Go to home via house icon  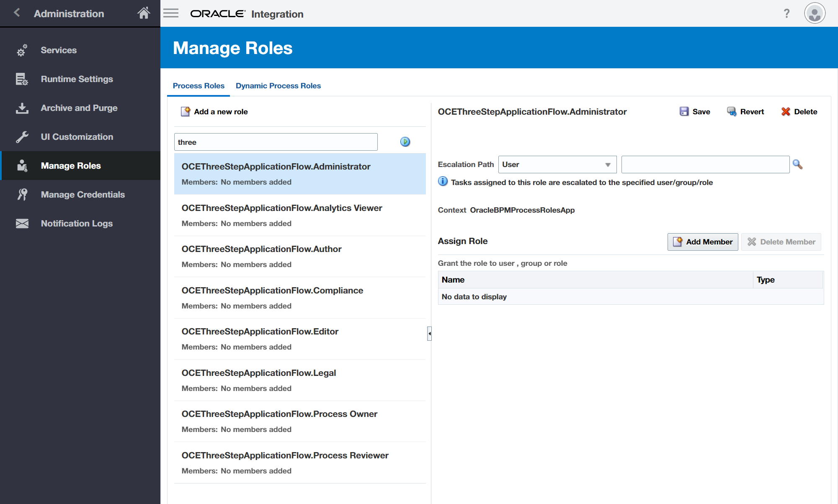tap(144, 13)
